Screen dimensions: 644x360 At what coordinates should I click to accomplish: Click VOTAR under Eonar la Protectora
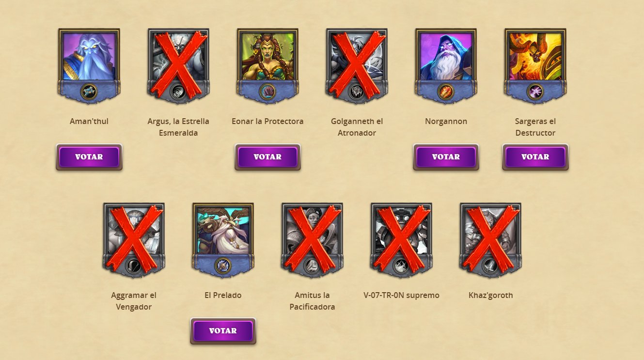point(267,157)
